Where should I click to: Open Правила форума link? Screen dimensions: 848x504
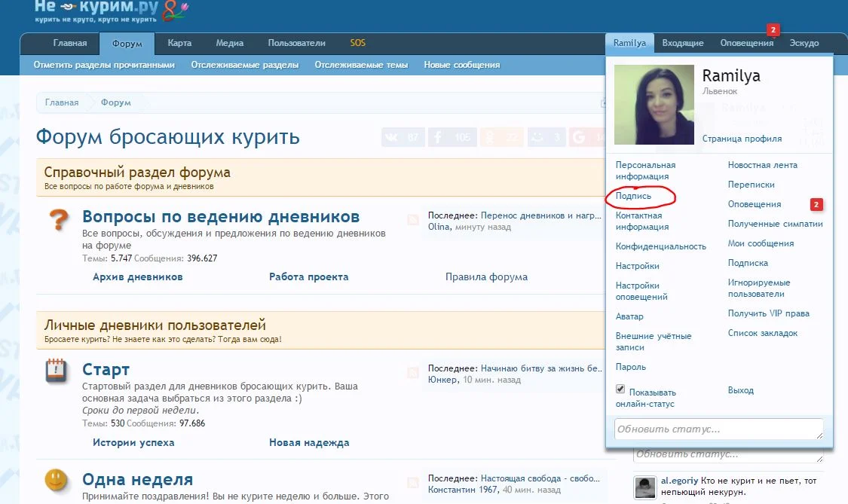(487, 276)
